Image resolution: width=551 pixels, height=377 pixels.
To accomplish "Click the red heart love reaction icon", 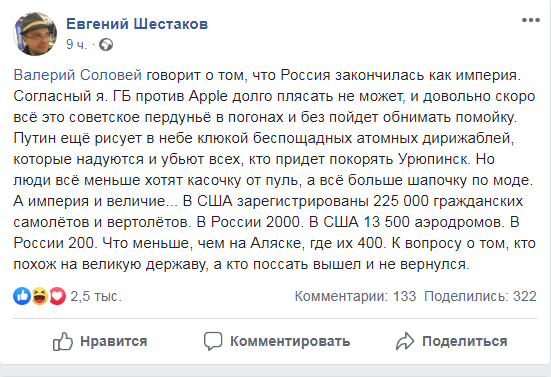I will pyautogui.click(x=57, y=296).
